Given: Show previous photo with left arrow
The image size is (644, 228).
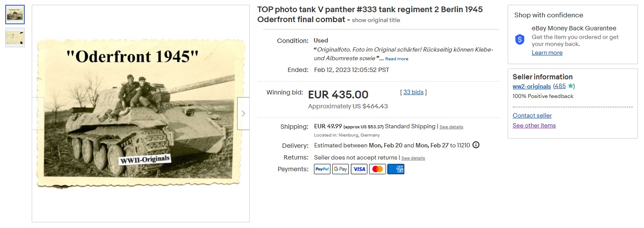Looking at the screenshot, I should pyautogui.click(x=38, y=114).
